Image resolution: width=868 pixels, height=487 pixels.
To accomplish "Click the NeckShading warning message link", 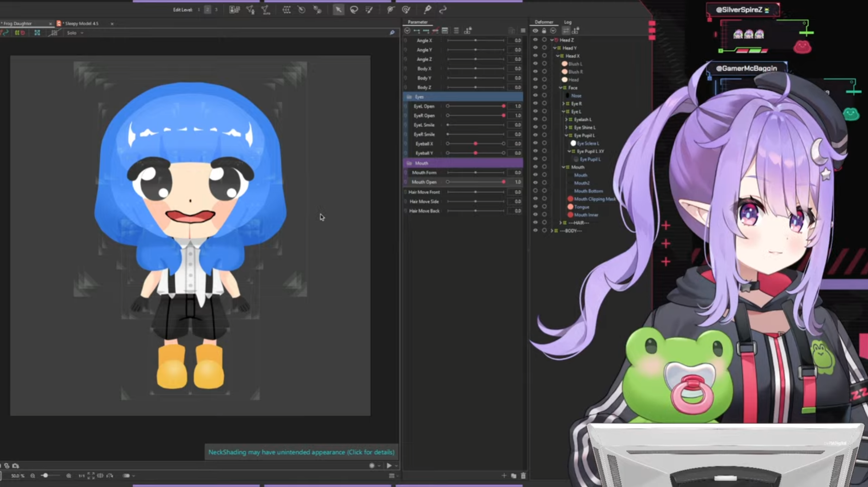I will tap(301, 452).
